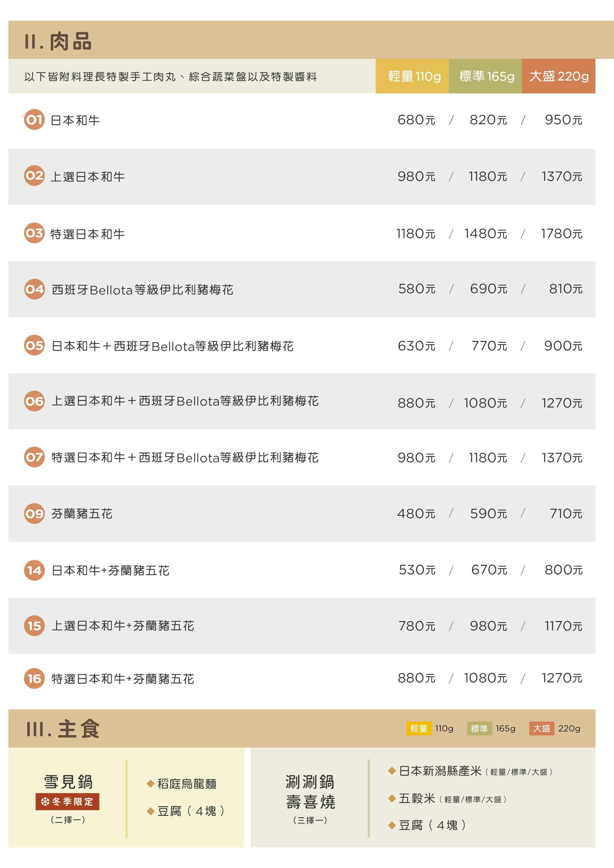
Task: Click the 04 circle badge icon
Action: (x=34, y=289)
